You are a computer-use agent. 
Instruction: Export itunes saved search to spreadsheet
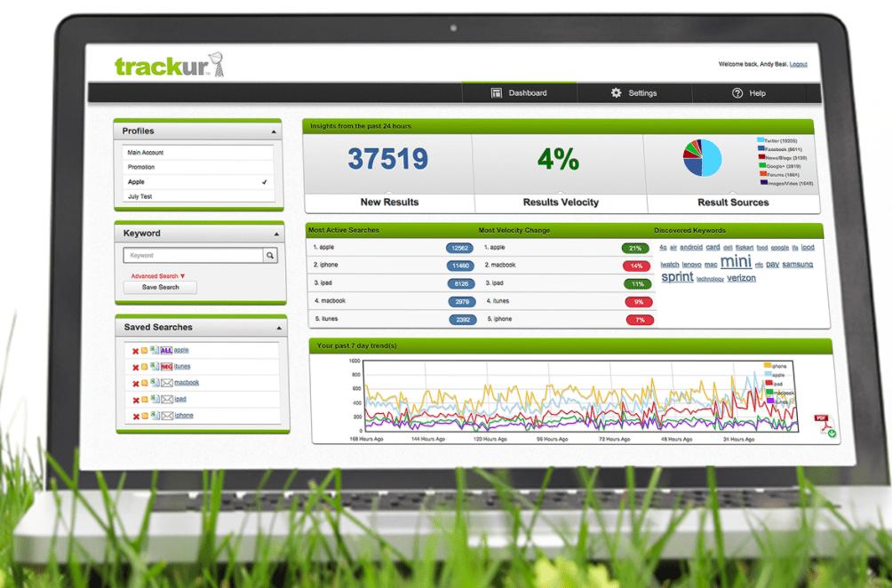tap(155, 366)
